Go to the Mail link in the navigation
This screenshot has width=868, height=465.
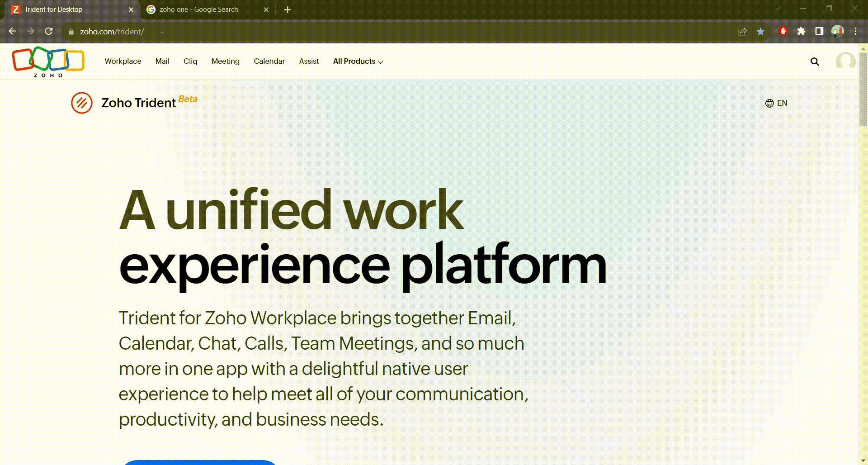(x=162, y=62)
